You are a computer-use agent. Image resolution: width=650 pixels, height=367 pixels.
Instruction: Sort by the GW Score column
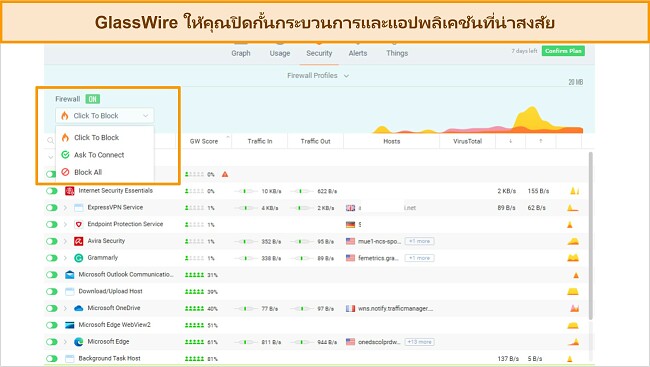(204, 141)
